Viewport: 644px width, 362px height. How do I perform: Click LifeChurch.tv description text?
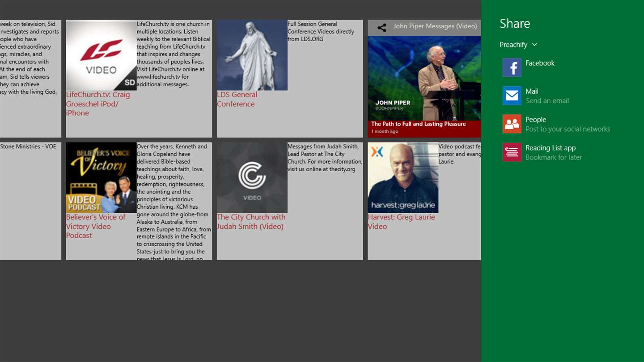tap(174, 54)
